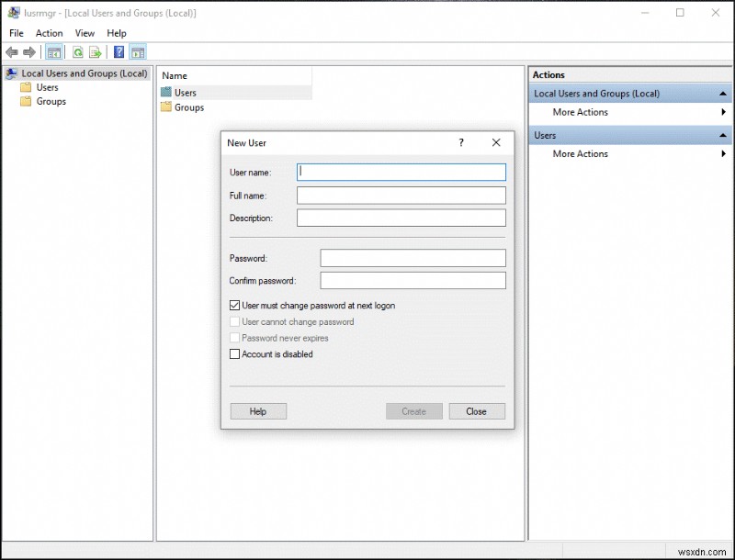Select Users label in left tree
735x560 pixels.
[x=48, y=87]
